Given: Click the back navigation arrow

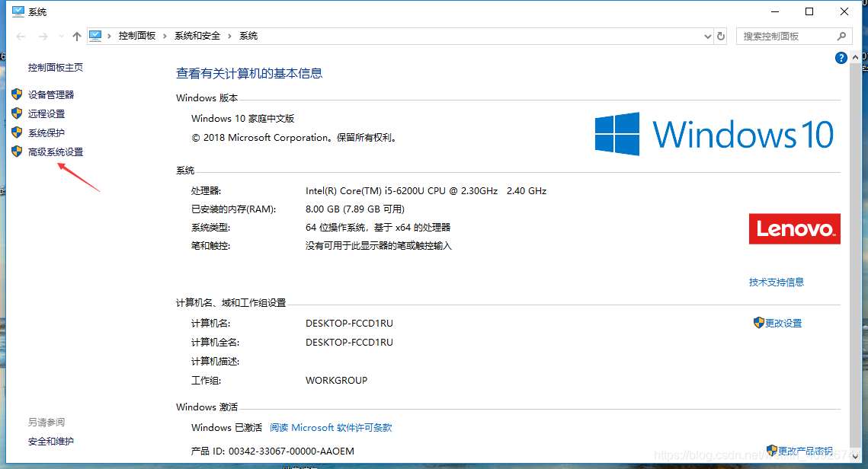Looking at the screenshot, I should coord(21,37).
